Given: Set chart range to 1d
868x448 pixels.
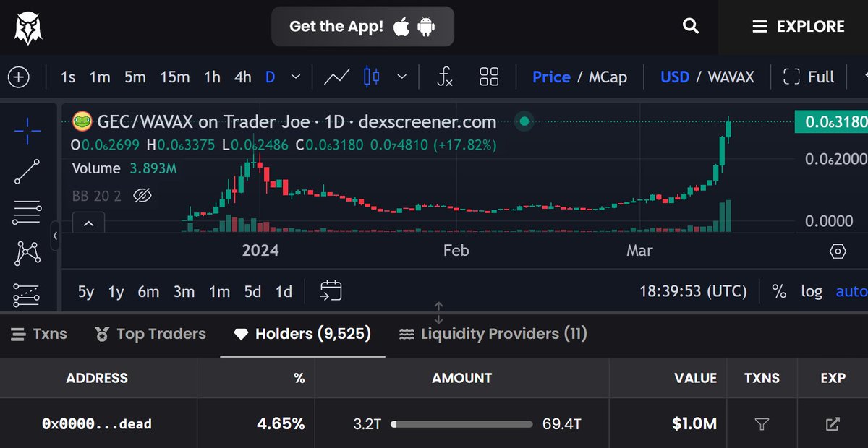Looking at the screenshot, I should tap(284, 291).
